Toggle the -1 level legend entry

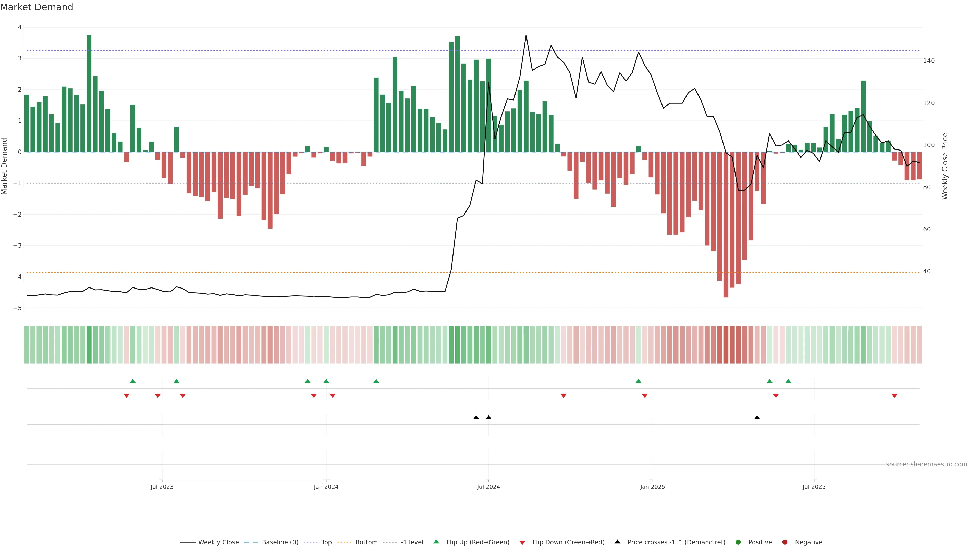[412, 542]
